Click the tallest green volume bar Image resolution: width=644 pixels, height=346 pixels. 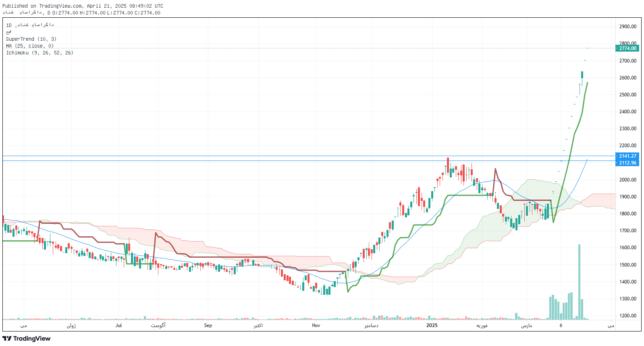click(579, 282)
